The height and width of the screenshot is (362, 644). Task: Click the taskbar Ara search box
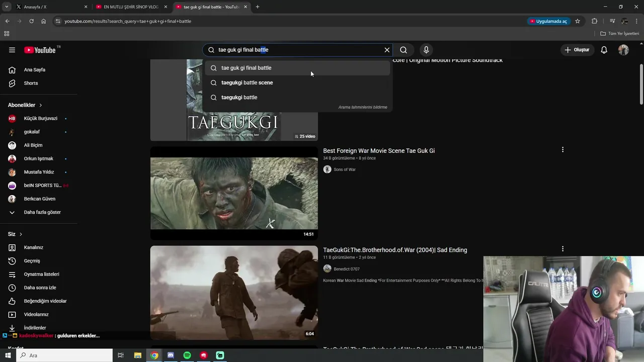[x=64, y=355]
